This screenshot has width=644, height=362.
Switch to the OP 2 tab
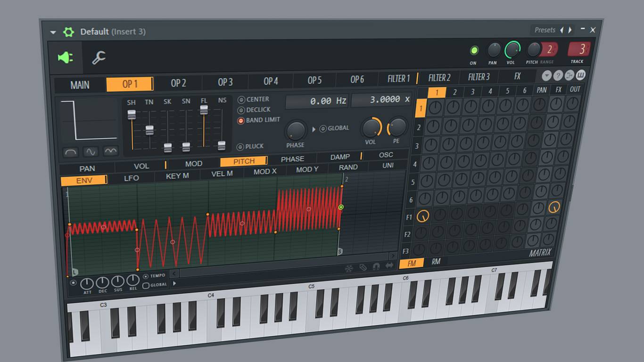(x=178, y=83)
